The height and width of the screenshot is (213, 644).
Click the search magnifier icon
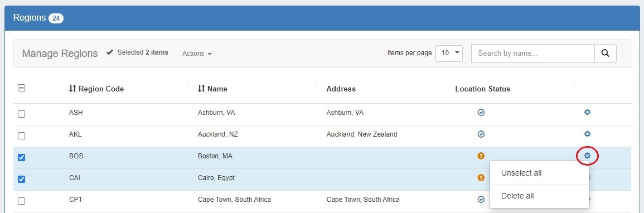click(x=605, y=54)
